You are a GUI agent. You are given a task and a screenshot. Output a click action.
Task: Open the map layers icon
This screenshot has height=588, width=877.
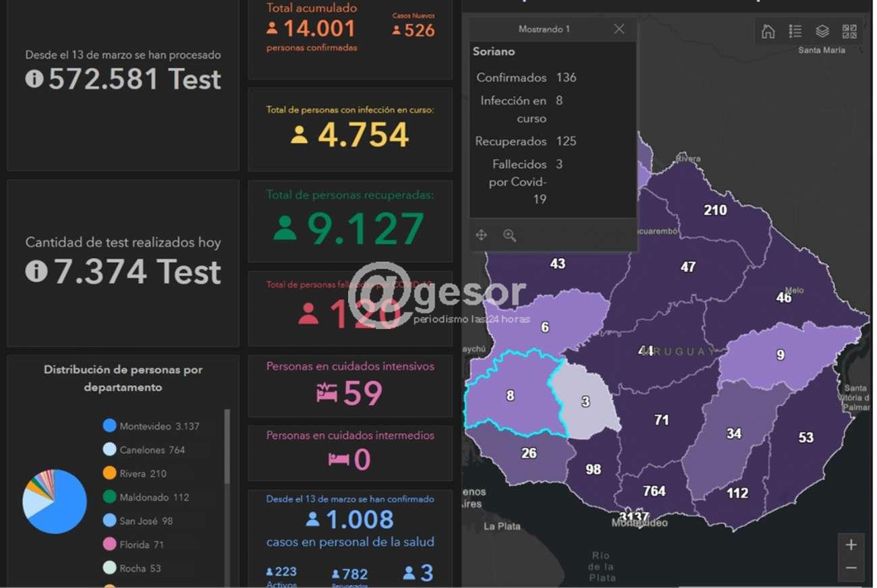(x=822, y=32)
